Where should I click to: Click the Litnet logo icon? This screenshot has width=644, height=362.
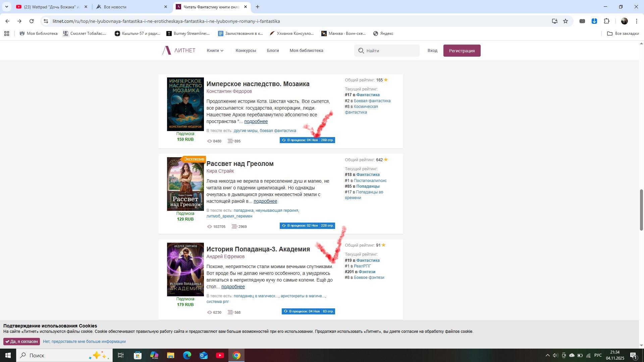point(167,51)
